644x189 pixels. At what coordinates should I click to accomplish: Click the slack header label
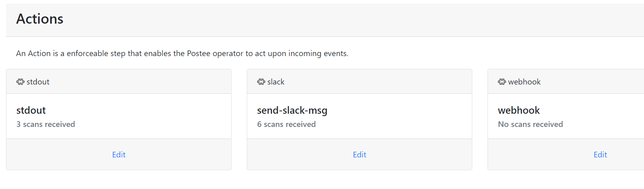tap(276, 82)
